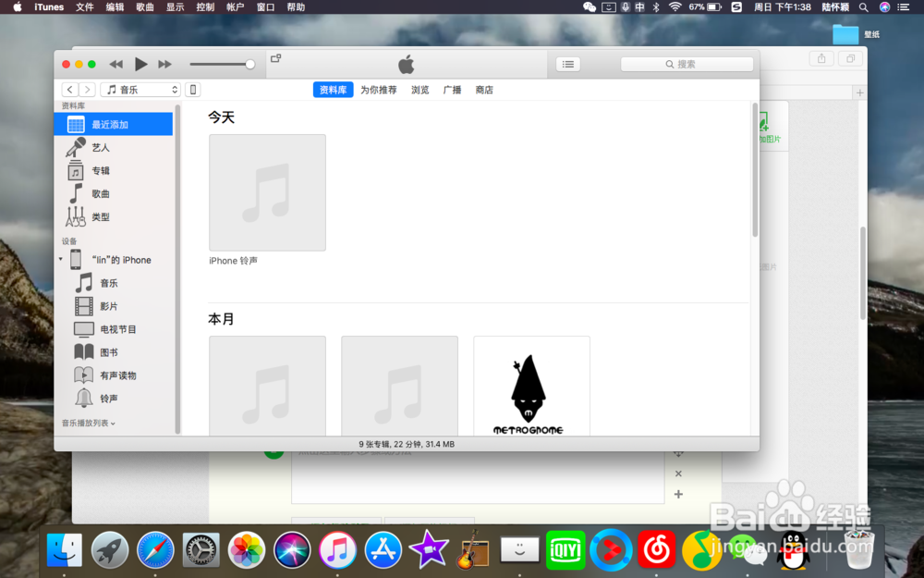Skip back to the previous track
The width and height of the screenshot is (924, 578).
coord(116,64)
